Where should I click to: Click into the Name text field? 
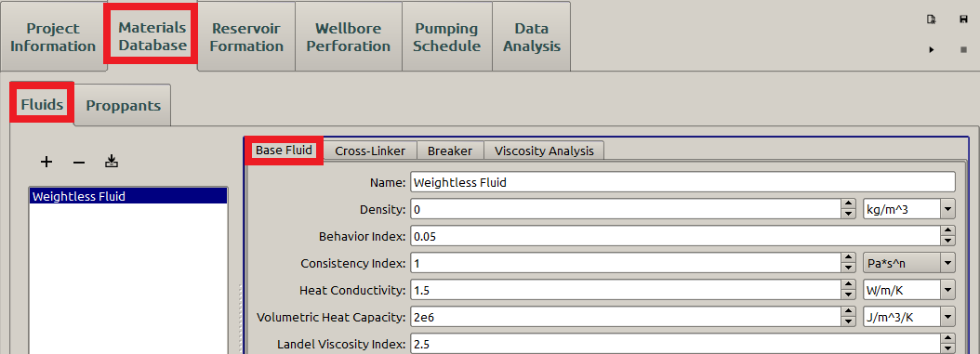click(x=682, y=183)
